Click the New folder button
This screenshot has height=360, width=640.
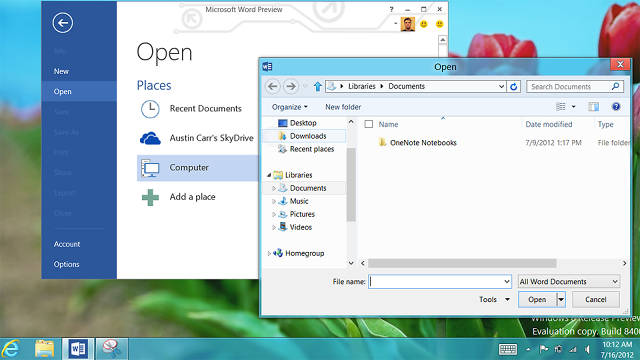coord(343,107)
